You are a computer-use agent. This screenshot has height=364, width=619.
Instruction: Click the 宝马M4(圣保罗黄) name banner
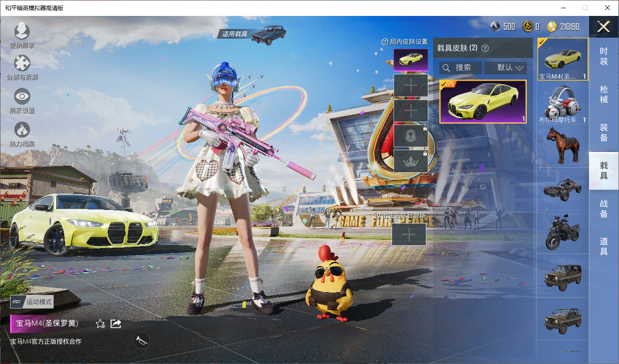[47, 323]
